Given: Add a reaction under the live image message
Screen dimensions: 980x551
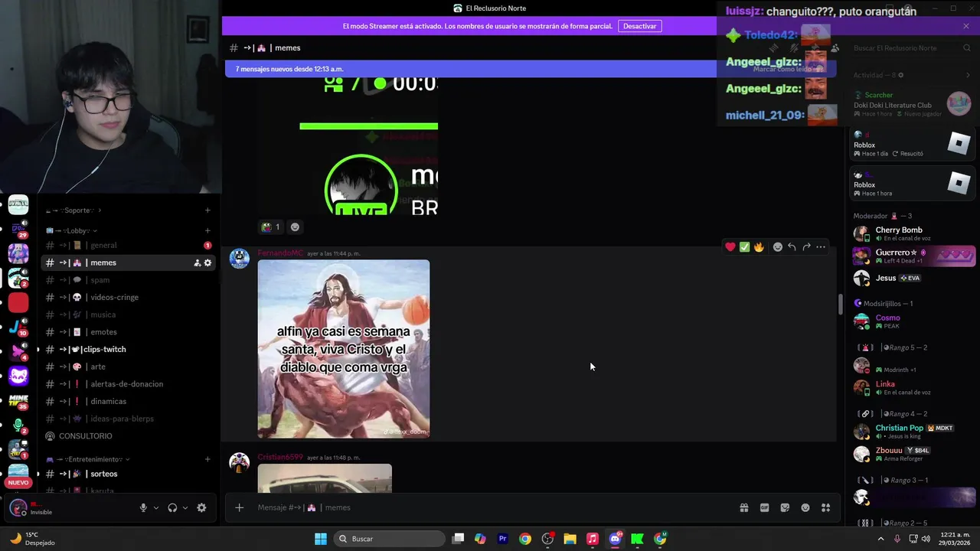Looking at the screenshot, I should (295, 227).
